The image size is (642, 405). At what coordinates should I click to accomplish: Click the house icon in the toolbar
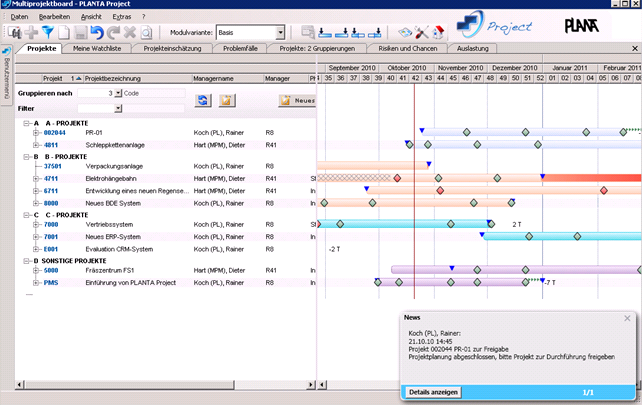[x=439, y=33]
